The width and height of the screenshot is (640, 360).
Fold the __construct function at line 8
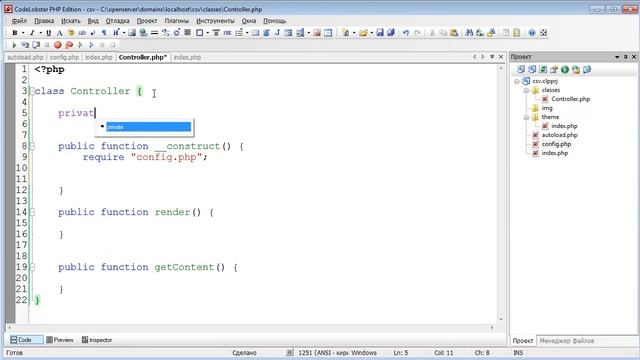[x=32, y=146]
